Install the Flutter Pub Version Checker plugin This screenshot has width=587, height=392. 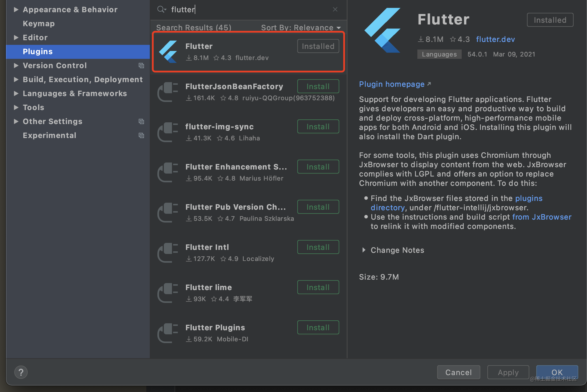(x=318, y=207)
